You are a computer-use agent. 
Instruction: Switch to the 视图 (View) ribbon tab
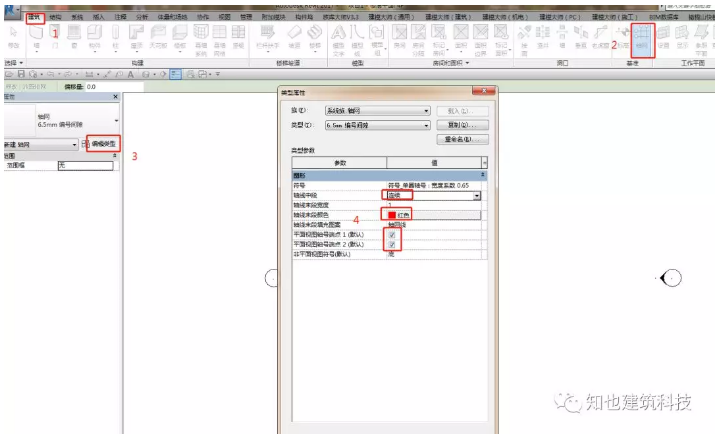coord(224,17)
